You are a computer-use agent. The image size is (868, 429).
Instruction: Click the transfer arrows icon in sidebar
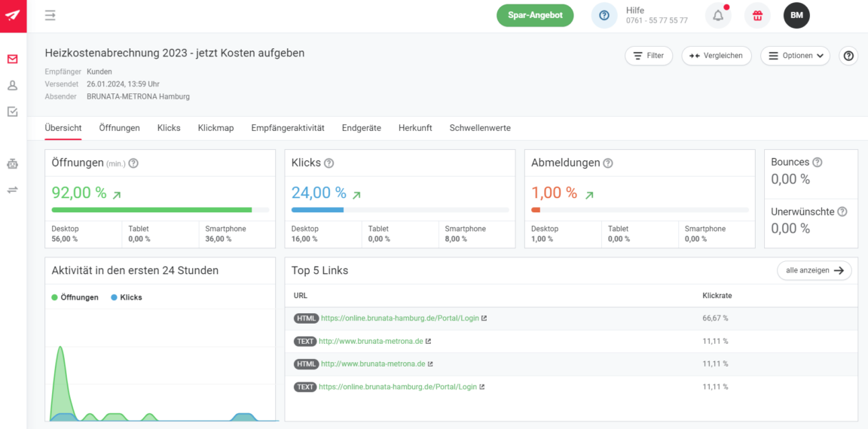click(x=13, y=190)
